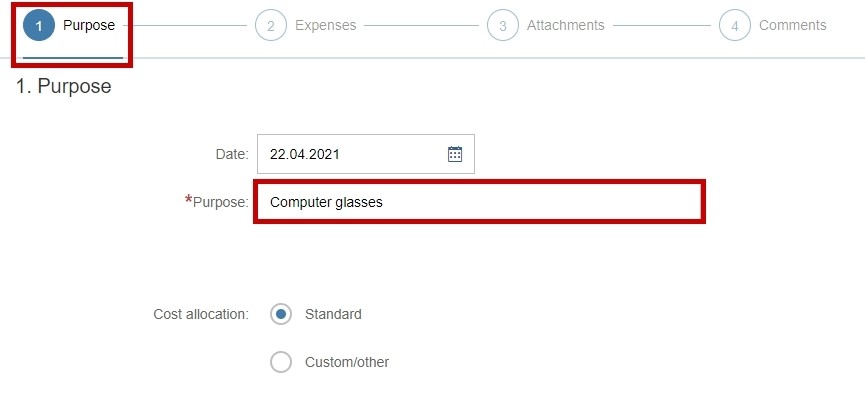Focus the Purpose field containing Computer glasses
The width and height of the screenshot is (865, 401).
tap(479, 202)
